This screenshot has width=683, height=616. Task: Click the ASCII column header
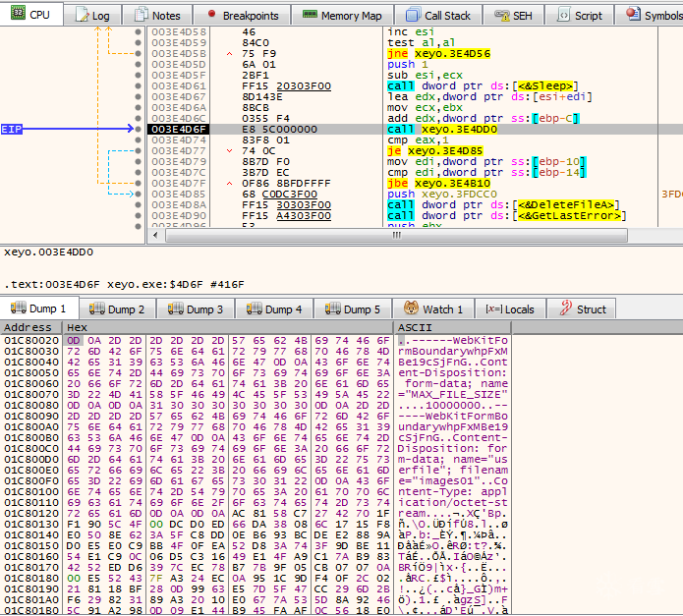pos(453,327)
